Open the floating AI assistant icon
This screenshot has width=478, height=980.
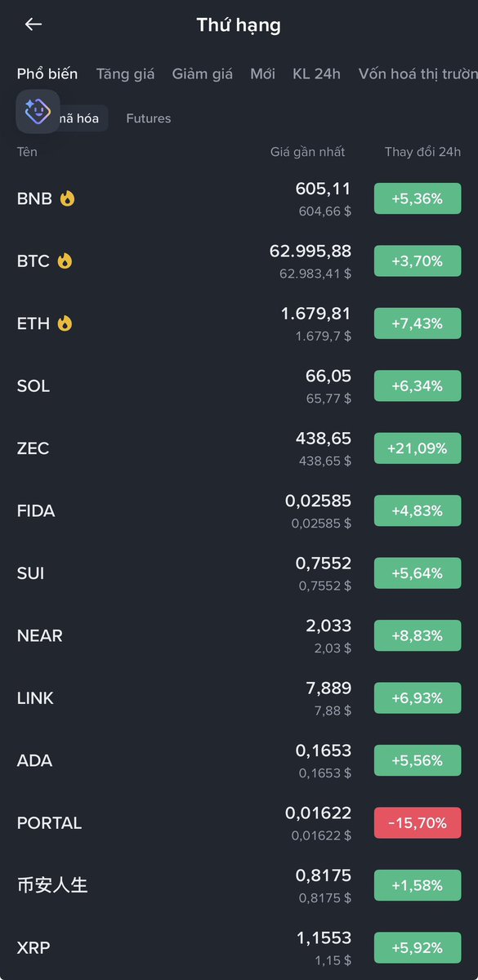coord(38,111)
